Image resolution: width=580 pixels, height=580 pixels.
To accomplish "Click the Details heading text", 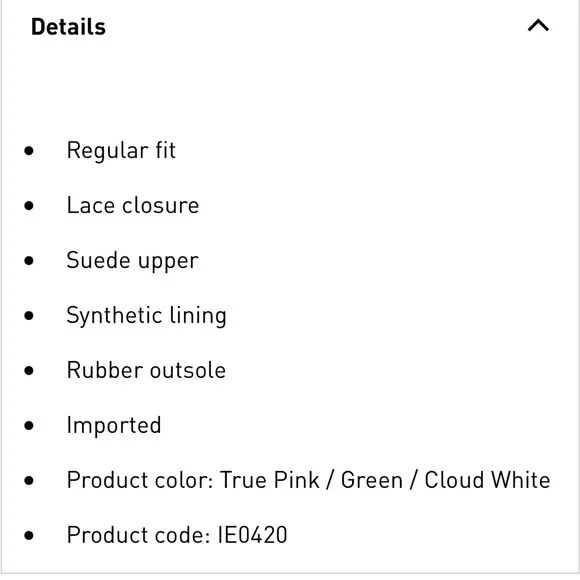I will pyautogui.click(x=68, y=27).
